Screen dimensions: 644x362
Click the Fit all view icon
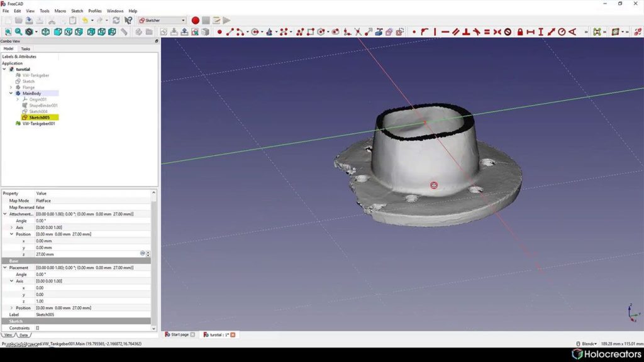pos(8,32)
